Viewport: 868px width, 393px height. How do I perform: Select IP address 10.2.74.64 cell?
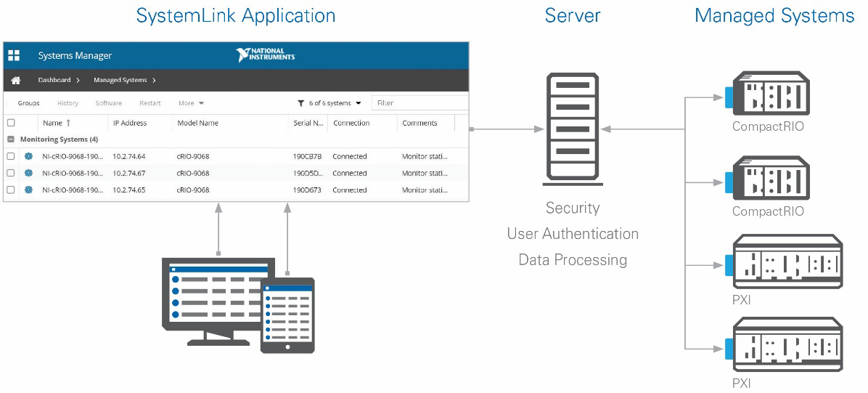point(129,156)
